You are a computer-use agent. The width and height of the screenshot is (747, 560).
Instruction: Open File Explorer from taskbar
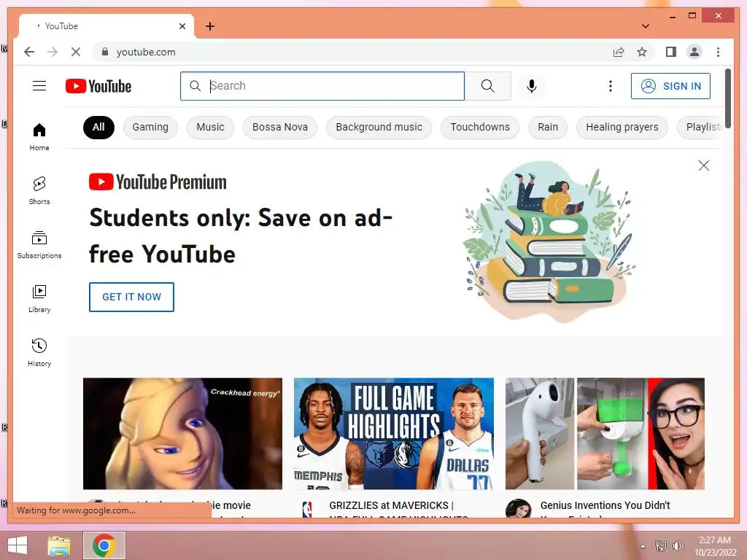point(59,545)
